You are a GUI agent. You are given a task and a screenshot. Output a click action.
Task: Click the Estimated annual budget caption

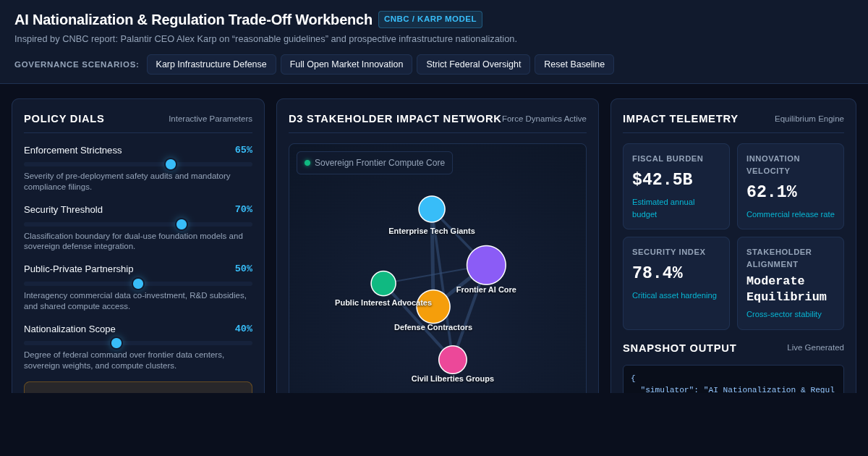pos(663,208)
